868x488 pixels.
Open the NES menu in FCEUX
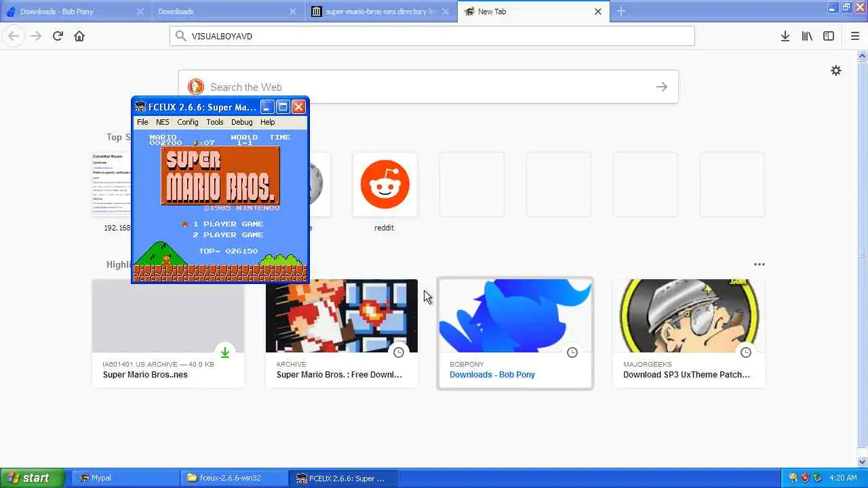coord(163,122)
